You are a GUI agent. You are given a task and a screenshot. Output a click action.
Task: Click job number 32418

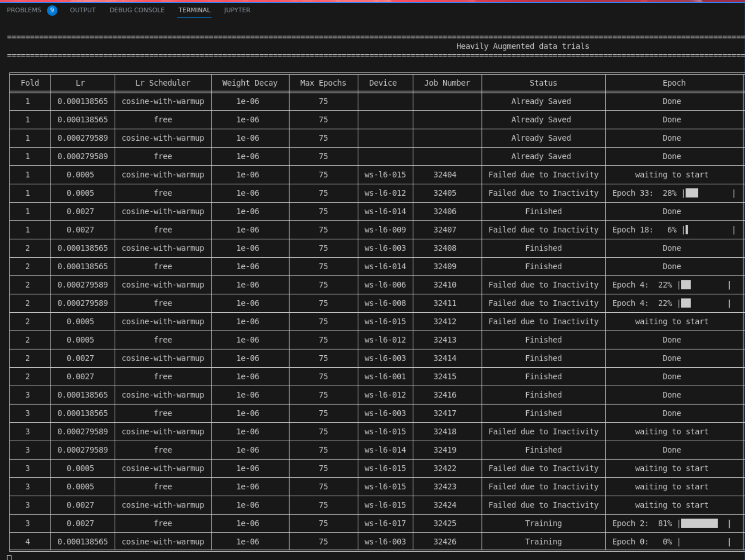[x=445, y=431]
